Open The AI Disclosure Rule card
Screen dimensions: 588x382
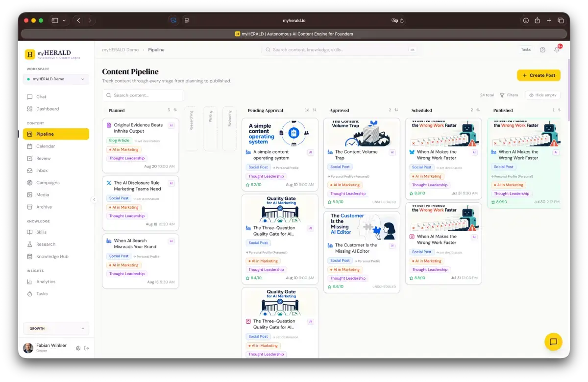[141, 203]
